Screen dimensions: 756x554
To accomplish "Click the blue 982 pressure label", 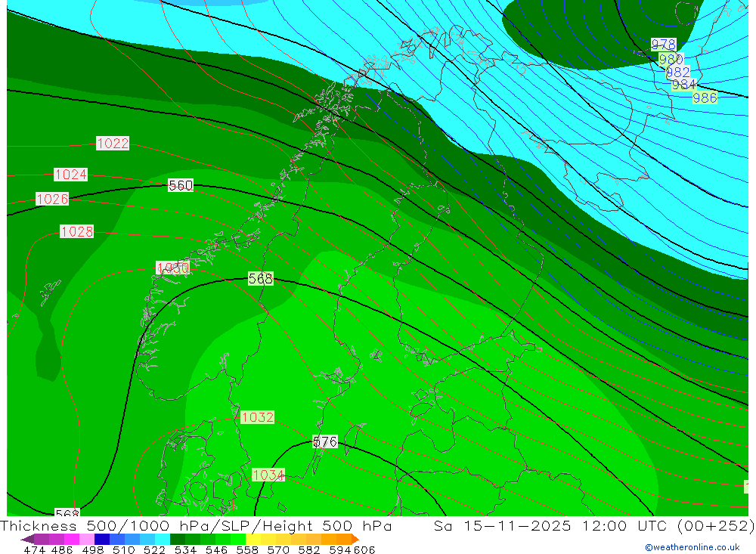I will pyautogui.click(x=678, y=73).
